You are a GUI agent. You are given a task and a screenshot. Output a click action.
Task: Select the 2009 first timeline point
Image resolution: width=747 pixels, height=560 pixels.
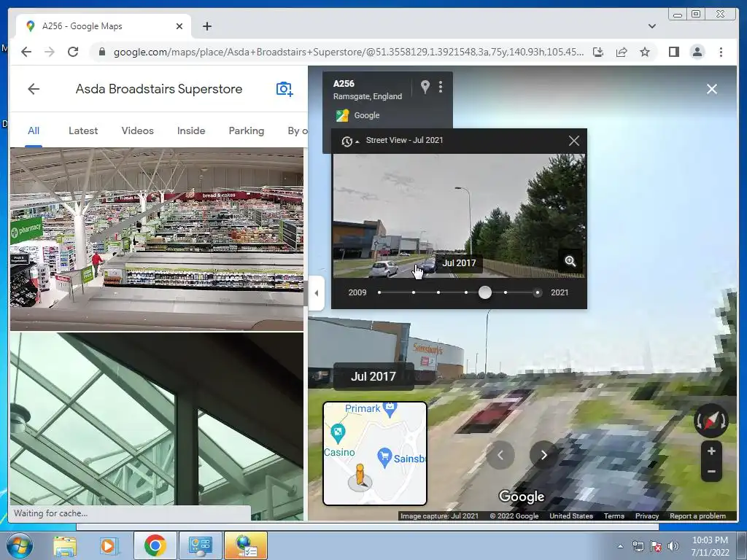tap(379, 292)
